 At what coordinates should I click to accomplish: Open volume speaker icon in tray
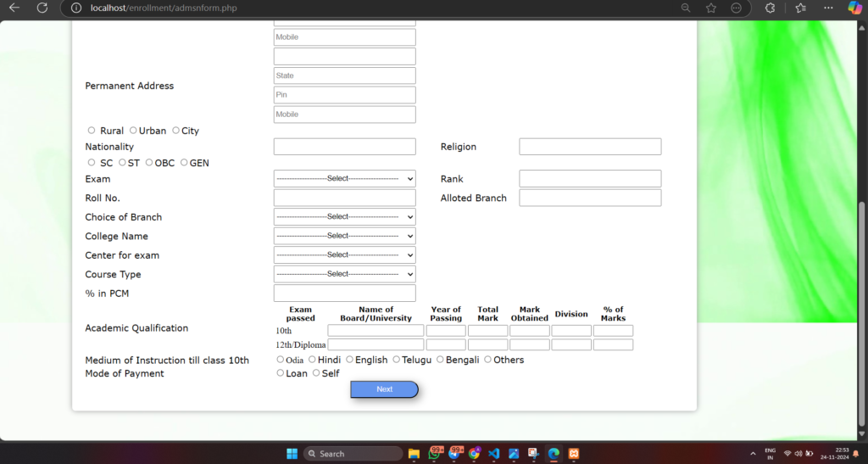point(798,454)
